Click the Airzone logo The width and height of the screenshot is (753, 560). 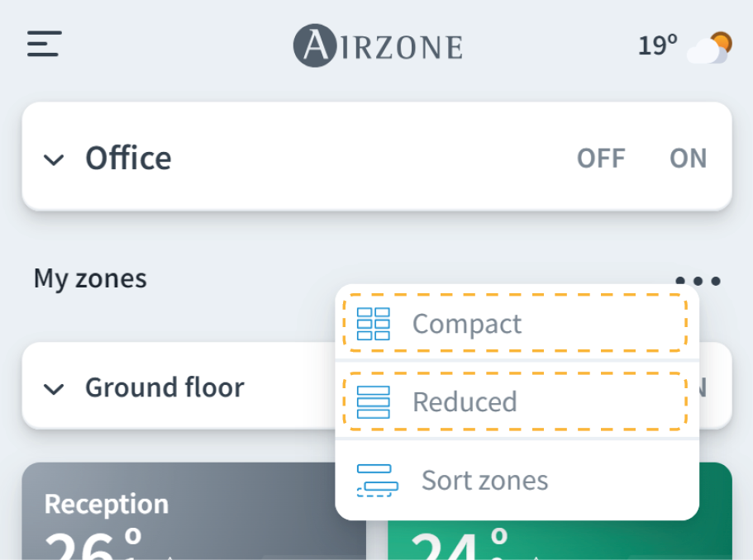click(378, 45)
